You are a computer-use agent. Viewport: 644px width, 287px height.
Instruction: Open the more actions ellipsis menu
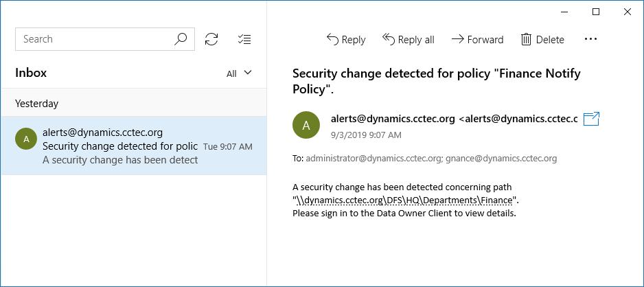point(590,39)
